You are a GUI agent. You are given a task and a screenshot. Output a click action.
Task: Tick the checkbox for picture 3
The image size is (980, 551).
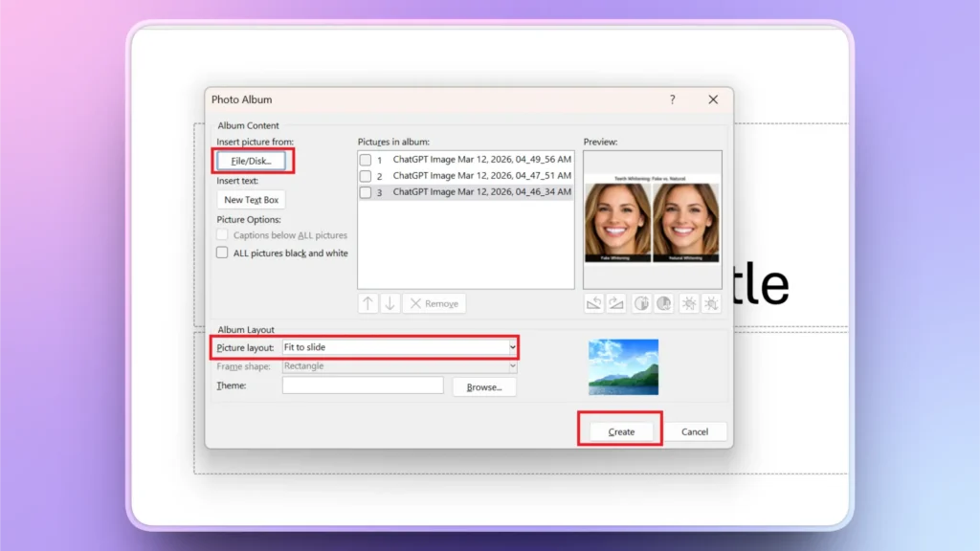click(366, 192)
